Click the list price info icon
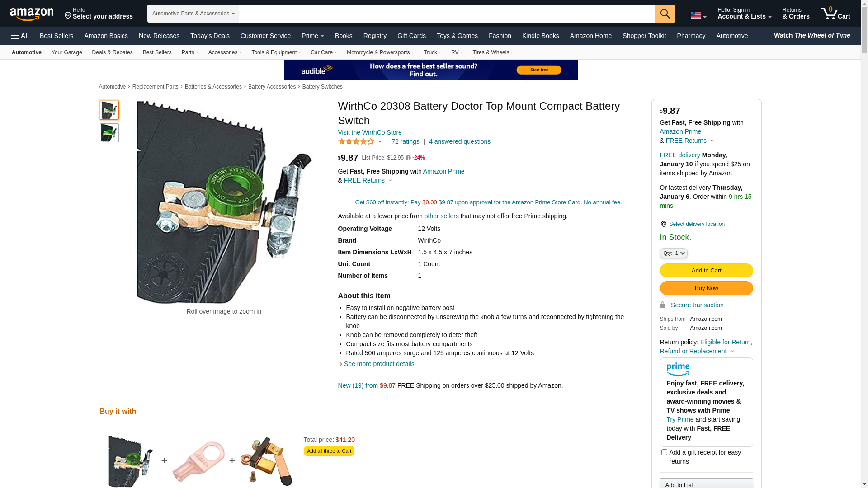Image resolution: width=868 pixels, height=488 pixels. pyautogui.click(x=408, y=158)
